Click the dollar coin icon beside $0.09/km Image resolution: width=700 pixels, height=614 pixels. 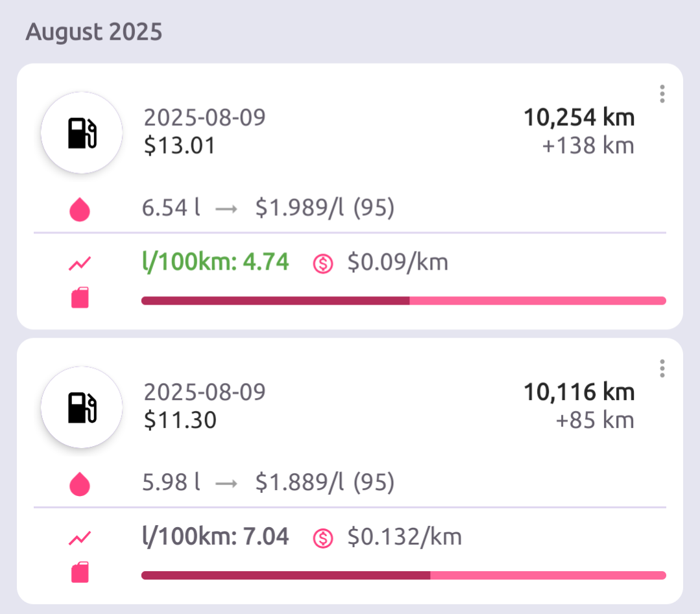[x=323, y=263]
